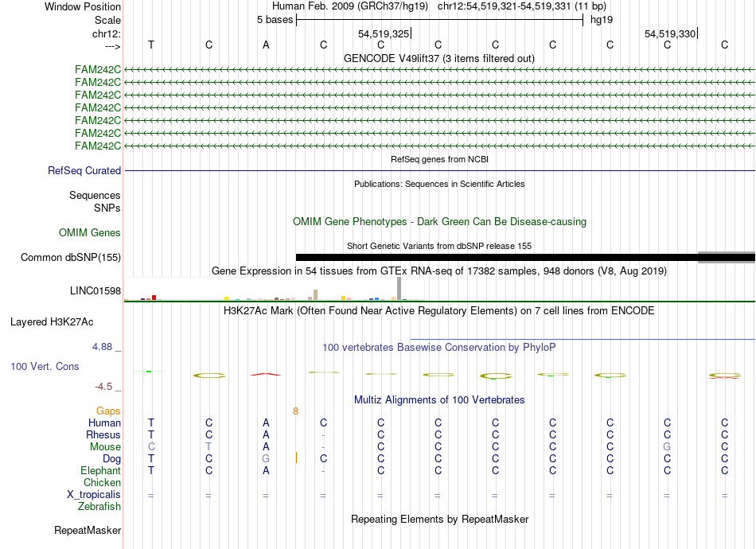Open Publications: Sequences in Scientific Articles title
The width and height of the screenshot is (756, 549).
pyautogui.click(x=439, y=184)
